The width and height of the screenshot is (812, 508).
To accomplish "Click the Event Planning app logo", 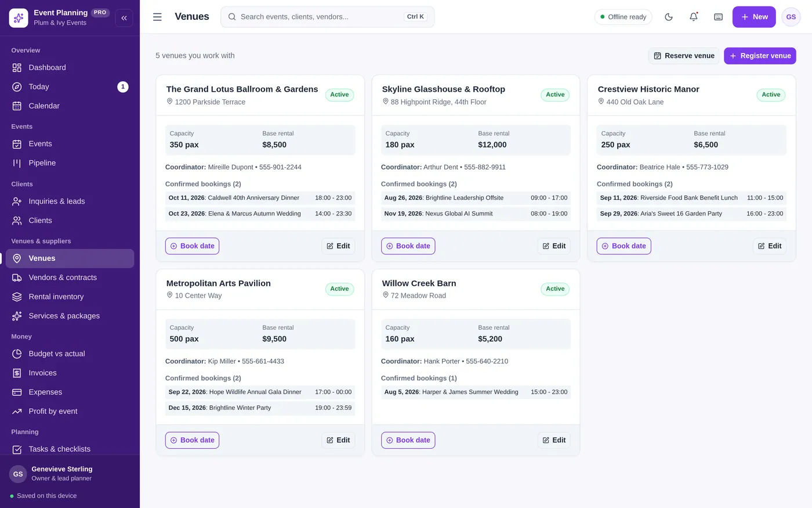I will [19, 18].
